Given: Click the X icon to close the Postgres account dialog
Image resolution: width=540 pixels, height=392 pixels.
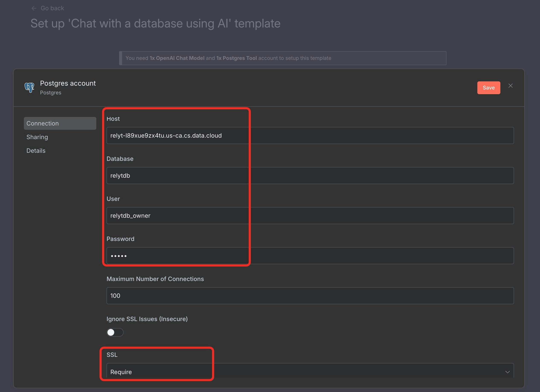Looking at the screenshot, I should tap(511, 86).
